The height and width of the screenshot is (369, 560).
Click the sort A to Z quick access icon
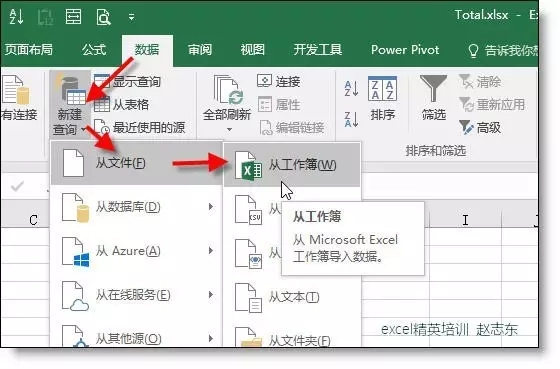point(16,17)
